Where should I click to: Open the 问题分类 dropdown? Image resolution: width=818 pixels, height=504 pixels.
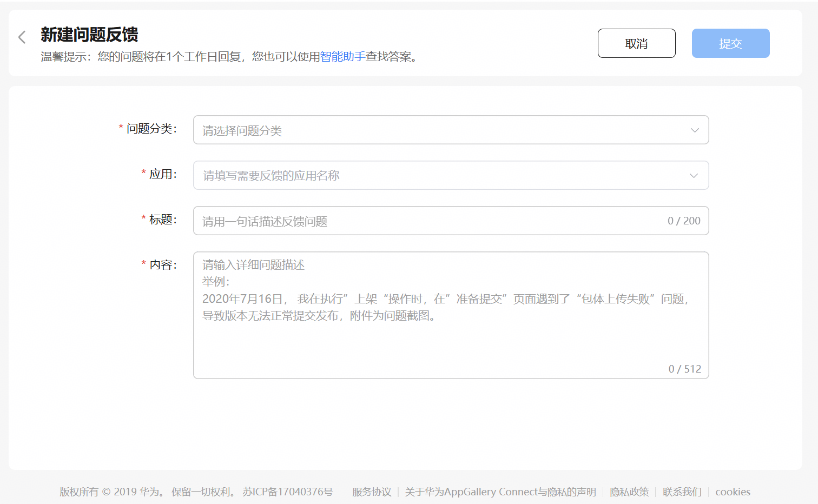coord(451,130)
